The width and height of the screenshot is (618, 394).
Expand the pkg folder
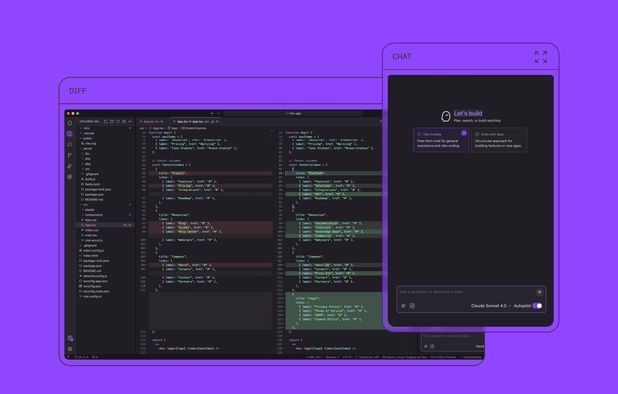[x=87, y=164]
